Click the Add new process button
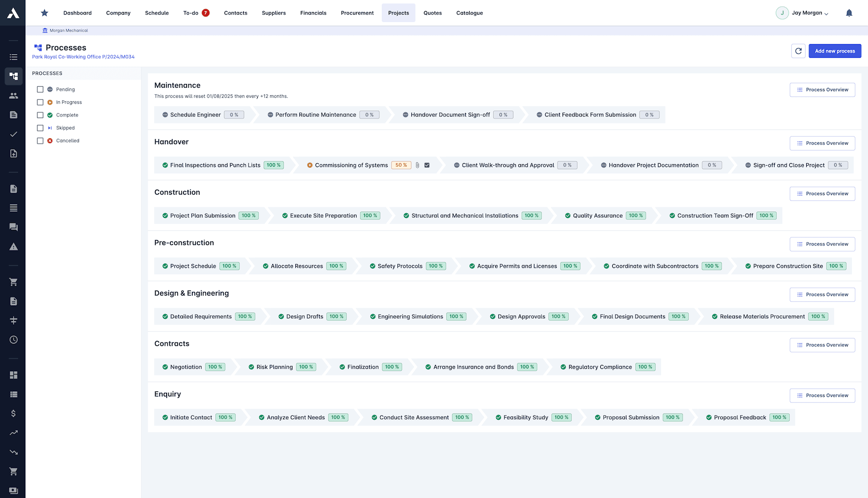 pos(835,51)
